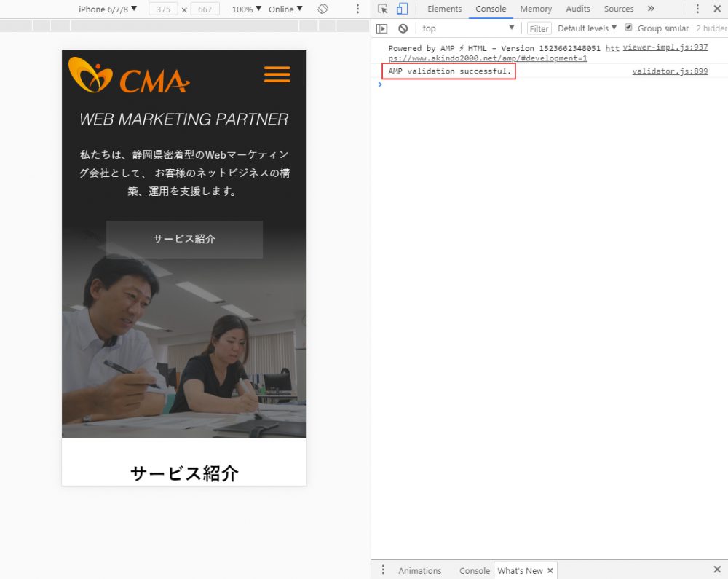Open the 100% zoom level dropdown

click(x=247, y=9)
